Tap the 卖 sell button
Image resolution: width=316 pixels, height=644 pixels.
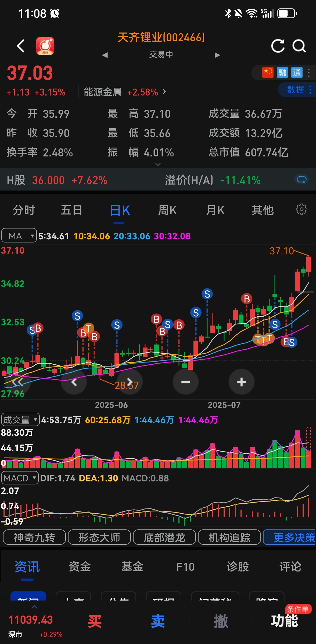pos(158,621)
